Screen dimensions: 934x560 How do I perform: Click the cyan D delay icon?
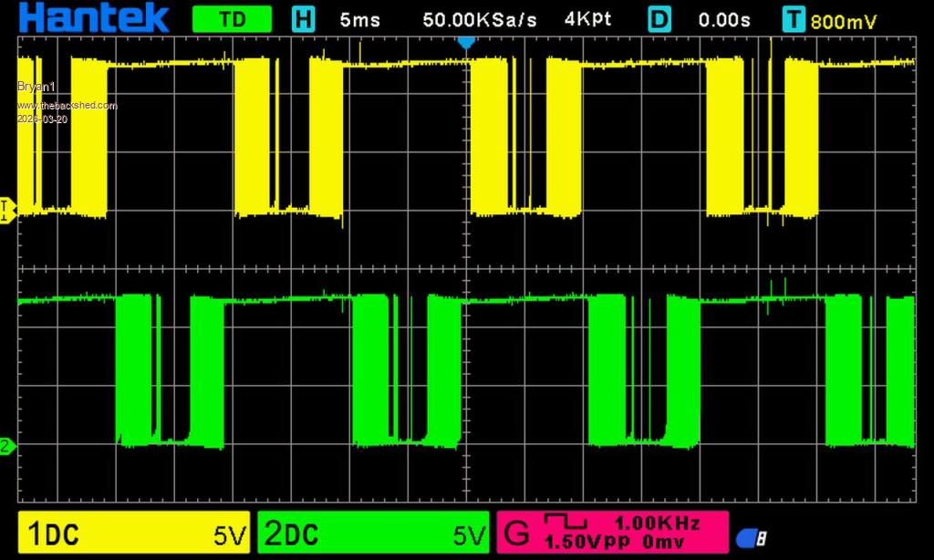pos(659,19)
